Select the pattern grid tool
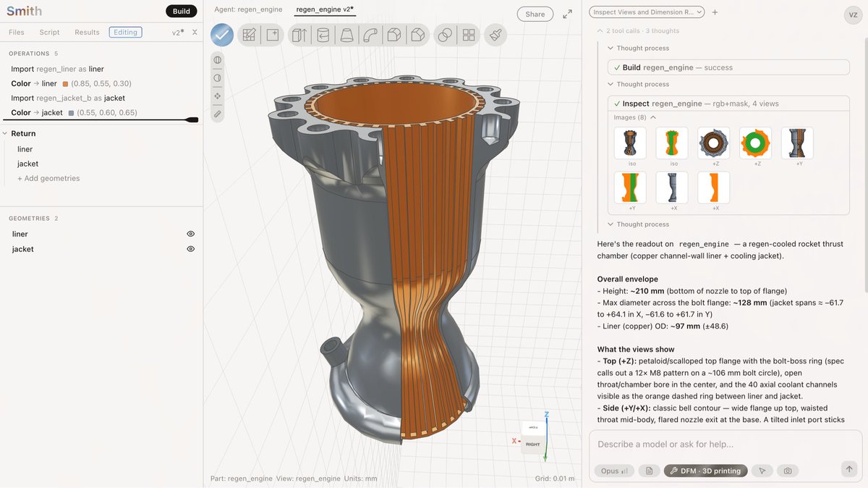Image resolution: width=868 pixels, height=488 pixels. click(x=469, y=35)
